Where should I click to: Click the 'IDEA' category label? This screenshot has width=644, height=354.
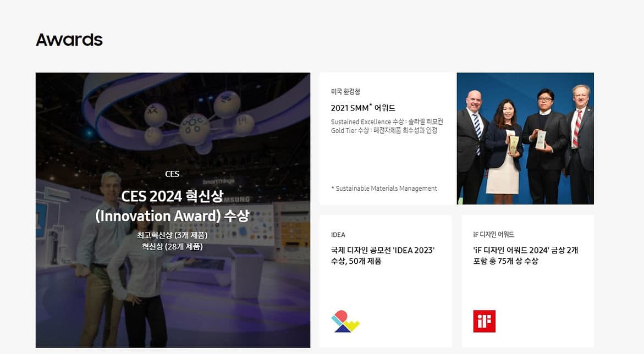338,235
